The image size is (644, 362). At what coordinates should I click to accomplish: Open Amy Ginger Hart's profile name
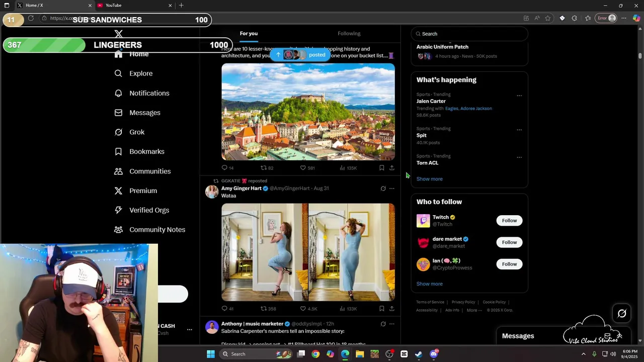point(242,189)
